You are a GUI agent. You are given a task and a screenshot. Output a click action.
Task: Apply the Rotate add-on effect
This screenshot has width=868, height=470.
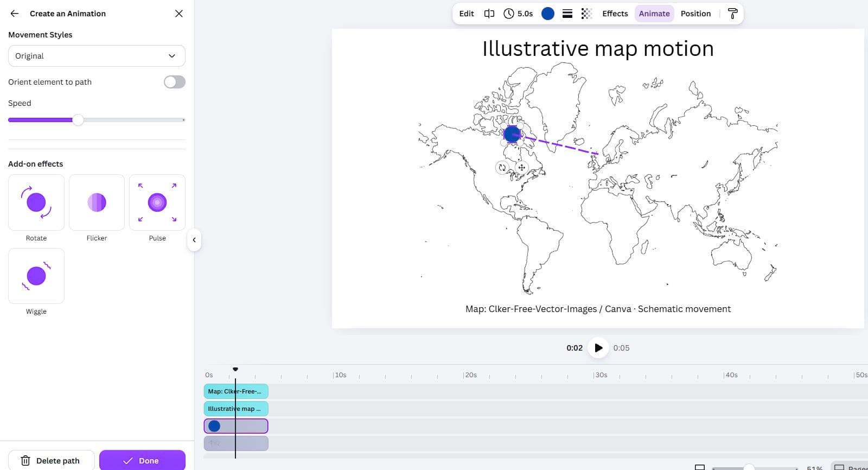(x=36, y=202)
